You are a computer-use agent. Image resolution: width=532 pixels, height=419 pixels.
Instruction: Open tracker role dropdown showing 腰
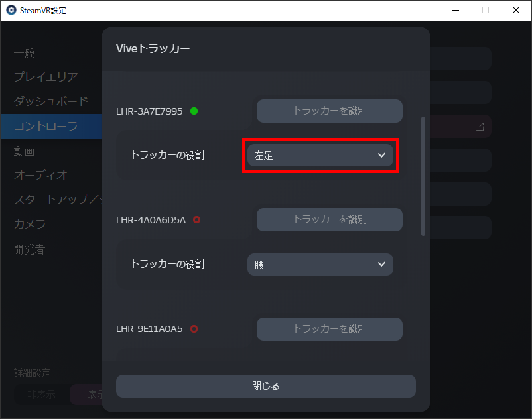pyautogui.click(x=320, y=264)
